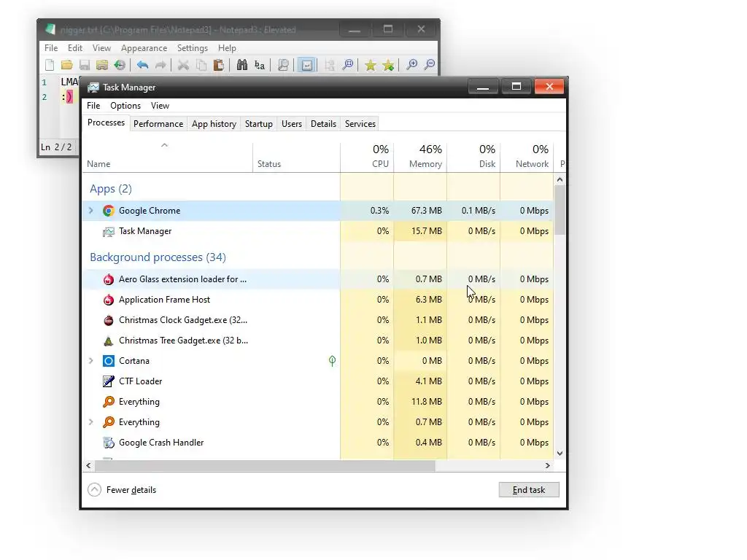This screenshot has height=560, width=747.
Task: Click the Copy icon in Notepad3 toolbar
Action: pyautogui.click(x=201, y=65)
